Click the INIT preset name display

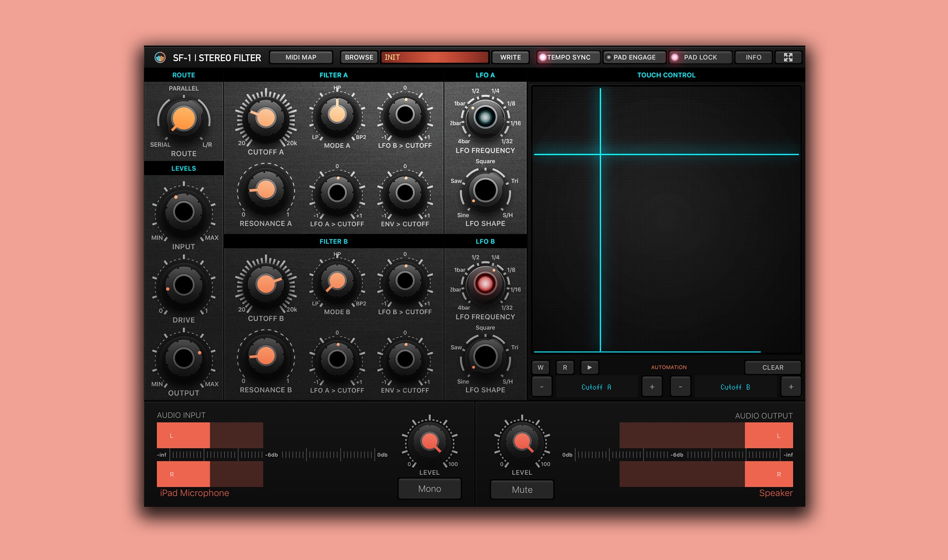[x=434, y=57]
